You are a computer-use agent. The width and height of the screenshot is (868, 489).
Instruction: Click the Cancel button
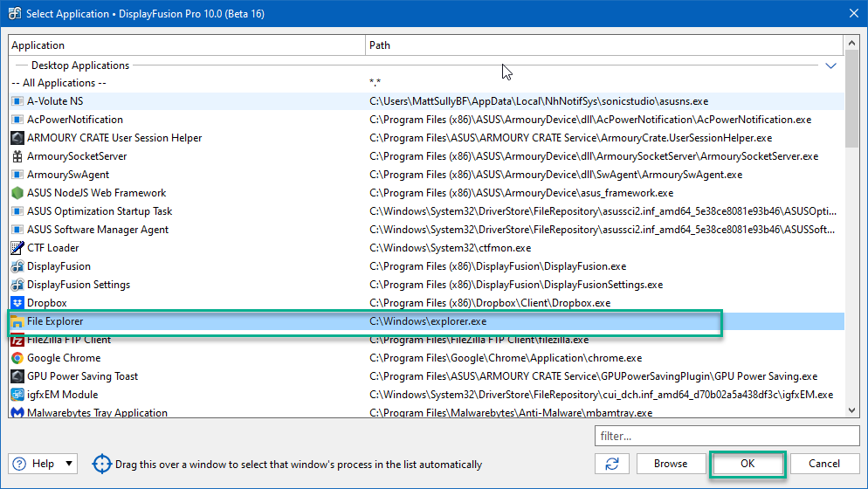tap(824, 464)
